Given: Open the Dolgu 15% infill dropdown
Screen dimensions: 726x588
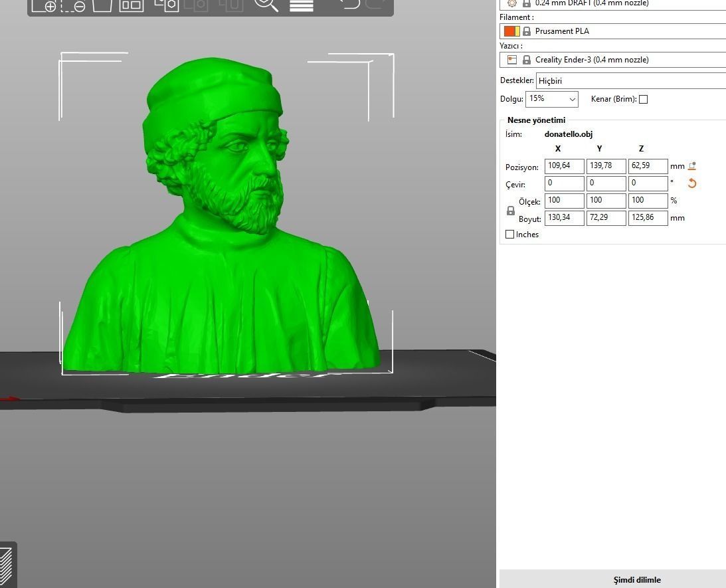Looking at the screenshot, I should coord(552,99).
